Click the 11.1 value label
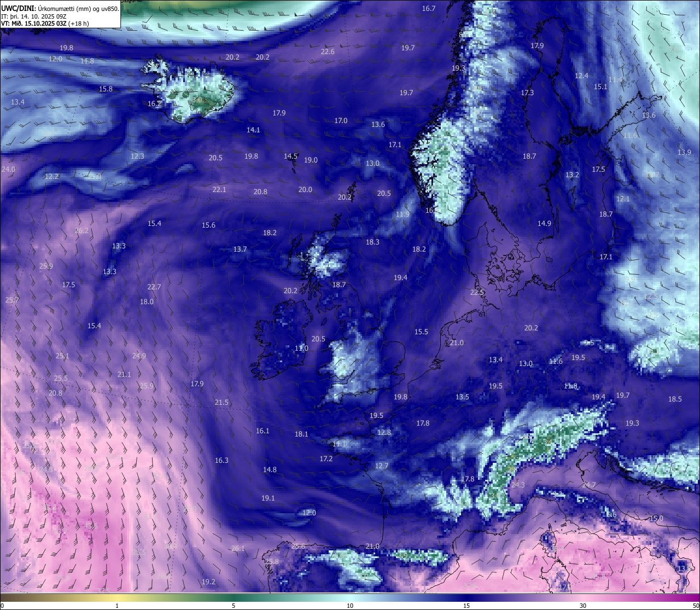This screenshot has height=610, width=700. click(339, 444)
